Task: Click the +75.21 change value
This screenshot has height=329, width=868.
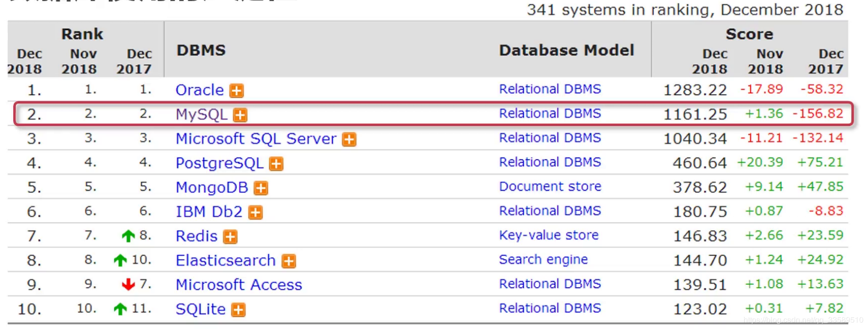Action: click(x=820, y=162)
